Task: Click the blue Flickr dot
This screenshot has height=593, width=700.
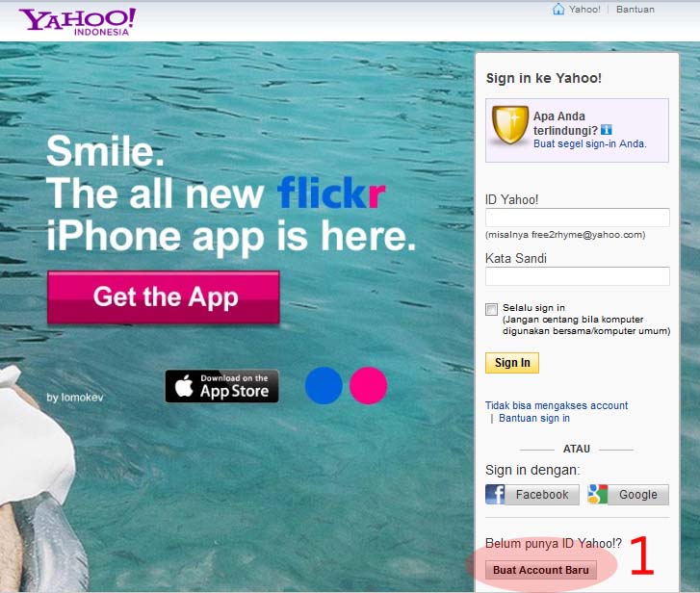Action: [324, 385]
